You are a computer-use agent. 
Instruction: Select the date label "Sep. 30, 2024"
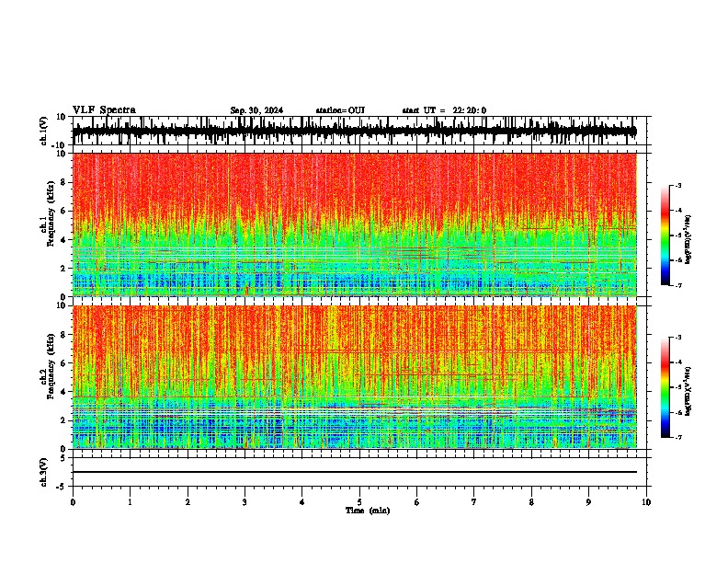(x=256, y=110)
